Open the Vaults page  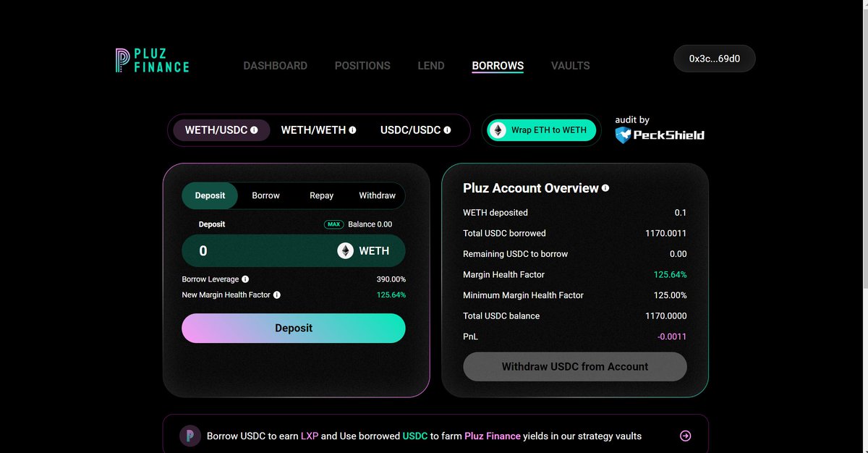click(570, 66)
